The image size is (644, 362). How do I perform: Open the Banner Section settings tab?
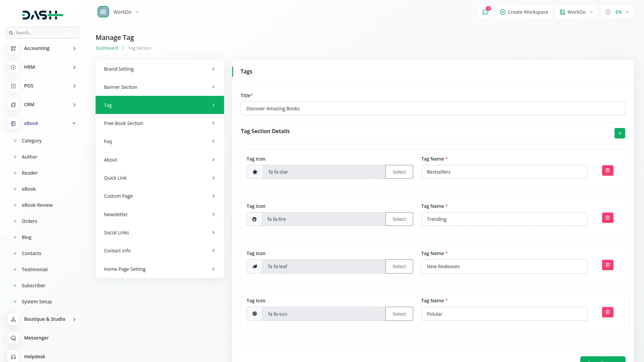click(x=160, y=87)
